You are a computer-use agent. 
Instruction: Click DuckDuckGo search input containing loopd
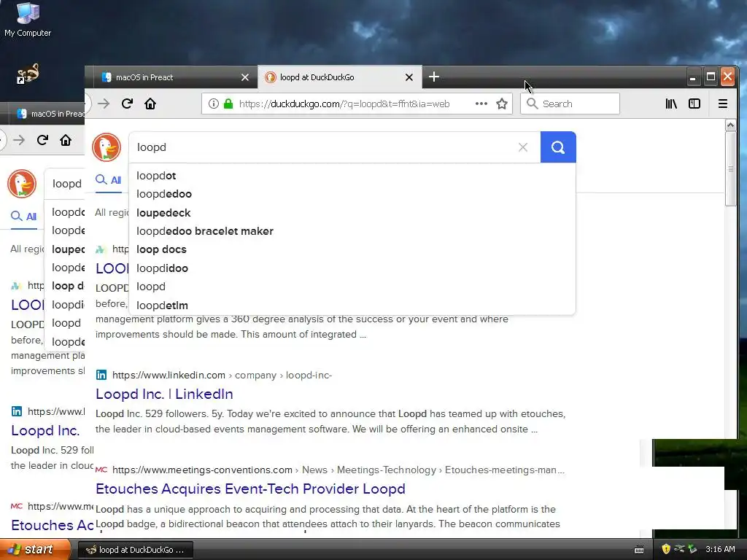coord(324,147)
